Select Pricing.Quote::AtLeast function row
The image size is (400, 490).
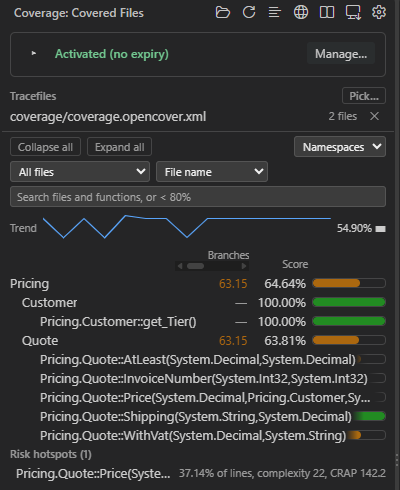(198, 360)
